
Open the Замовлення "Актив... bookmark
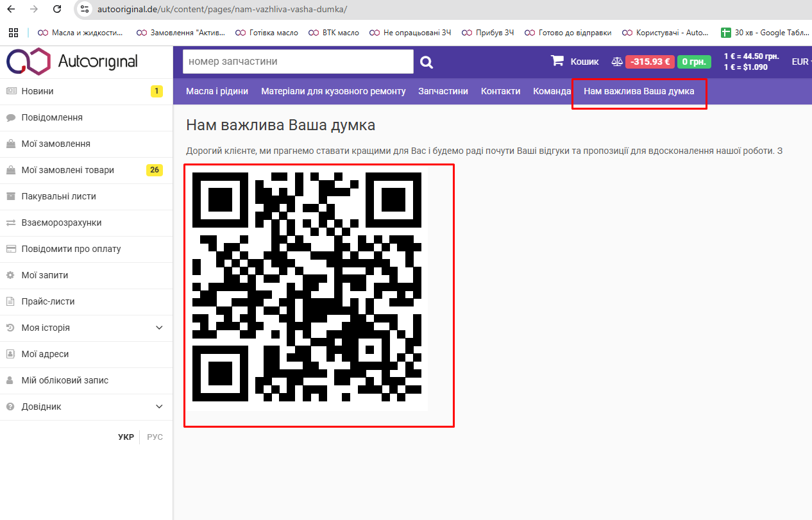coord(181,33)
